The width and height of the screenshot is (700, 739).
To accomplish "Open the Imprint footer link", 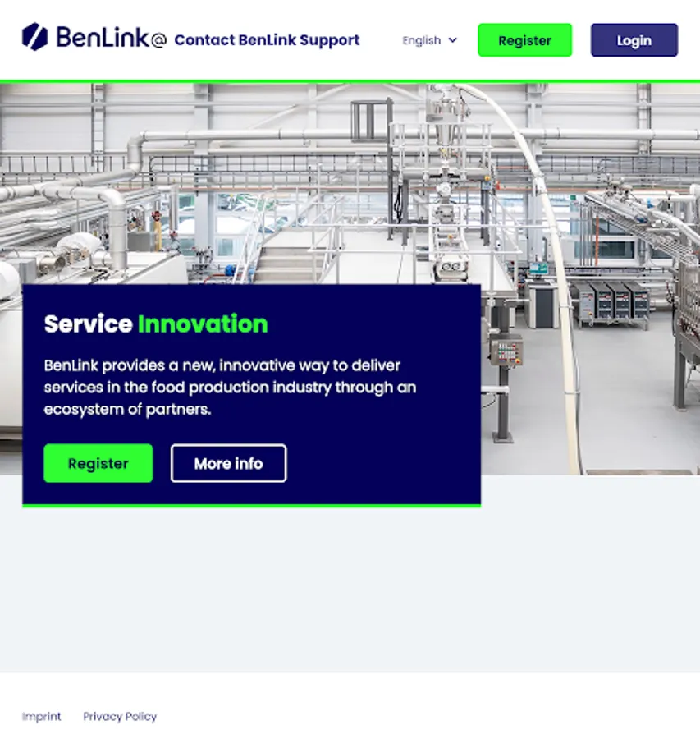I will pos(42,716).
